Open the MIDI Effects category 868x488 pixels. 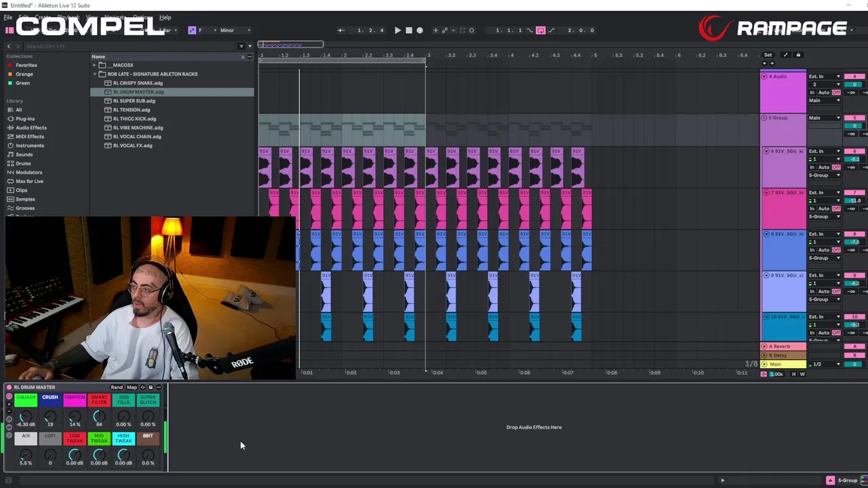click(x=30, y=136)
